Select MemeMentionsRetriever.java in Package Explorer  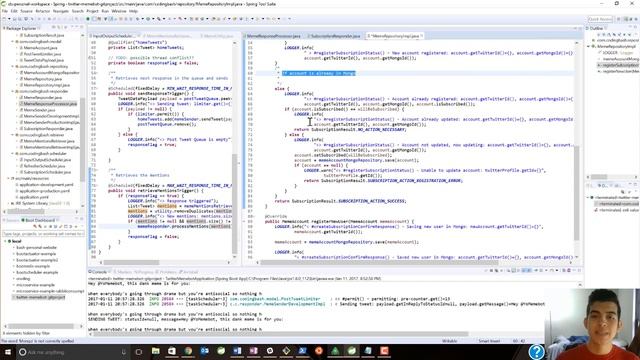point(49,141)
